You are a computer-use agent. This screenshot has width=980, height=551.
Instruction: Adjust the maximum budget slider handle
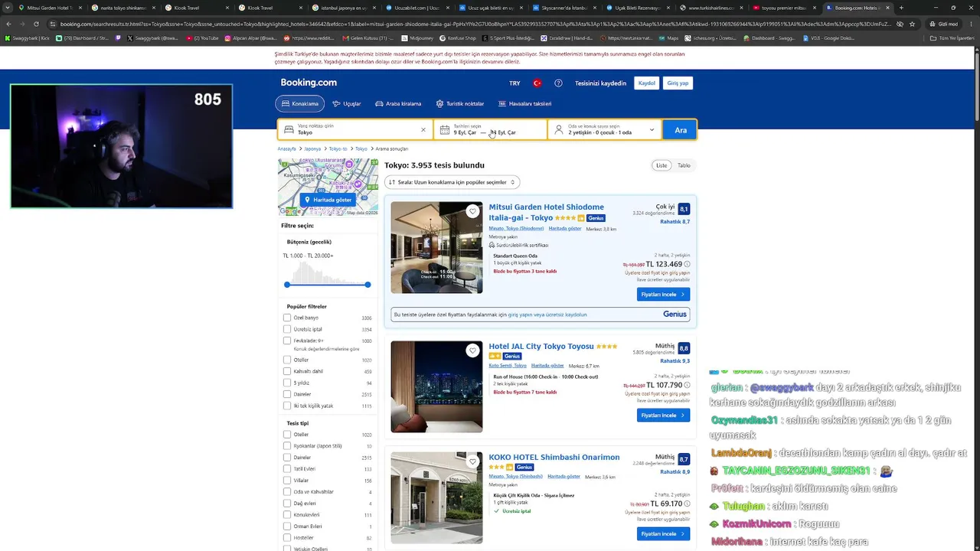(367, 285)
